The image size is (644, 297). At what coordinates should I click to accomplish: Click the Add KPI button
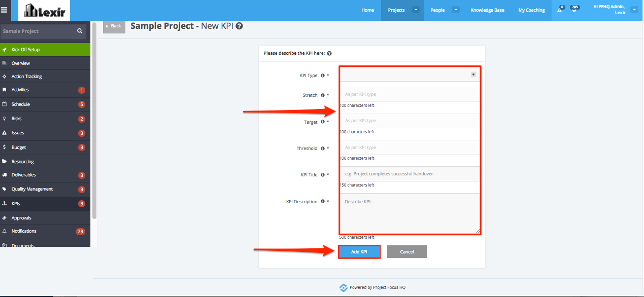tap(359, 252)
